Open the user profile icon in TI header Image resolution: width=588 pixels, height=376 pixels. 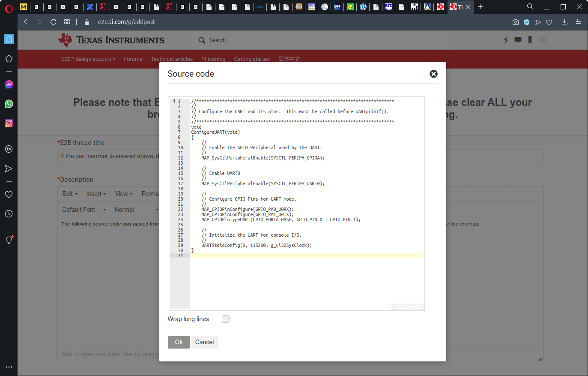[542, 40]
